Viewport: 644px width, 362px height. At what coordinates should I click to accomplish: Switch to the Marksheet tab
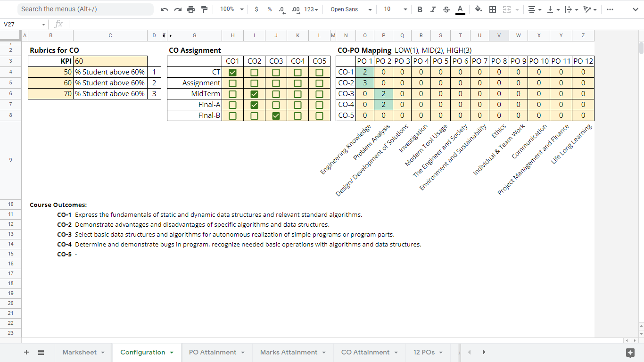coord(80,352)
